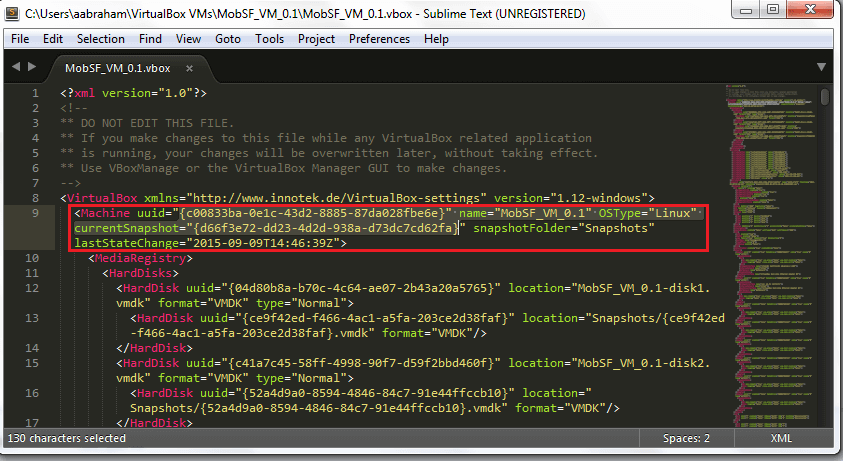
Task: Open the XML syntax selector in status bar
Action: [782, 438]
